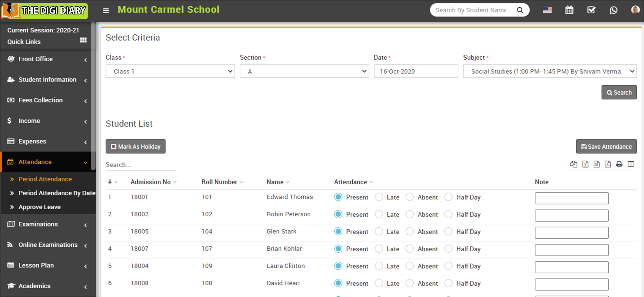This screenshot has width=644, height=297.
Task: Open the task checklist icon in header
Action: click(x=591, y=10)
